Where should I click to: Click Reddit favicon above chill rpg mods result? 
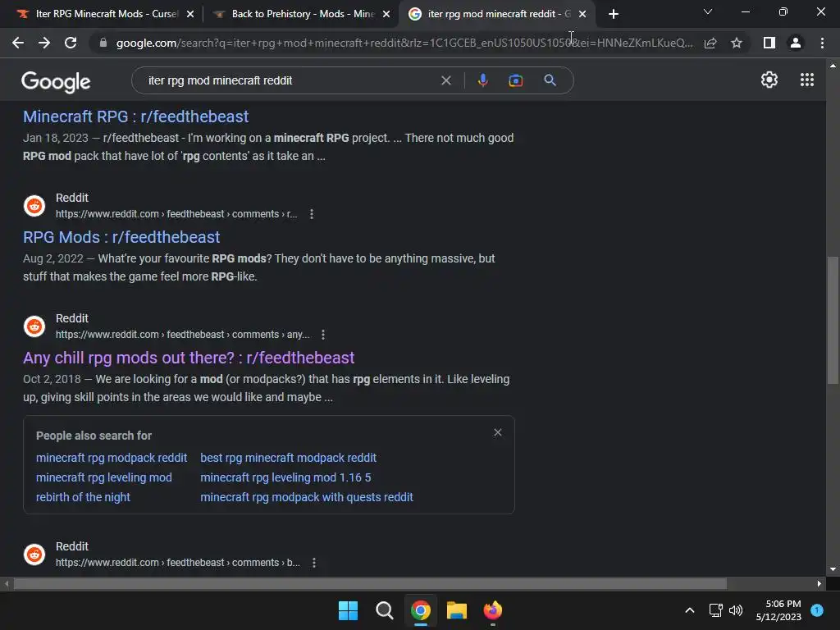click(x=34, y=326)
